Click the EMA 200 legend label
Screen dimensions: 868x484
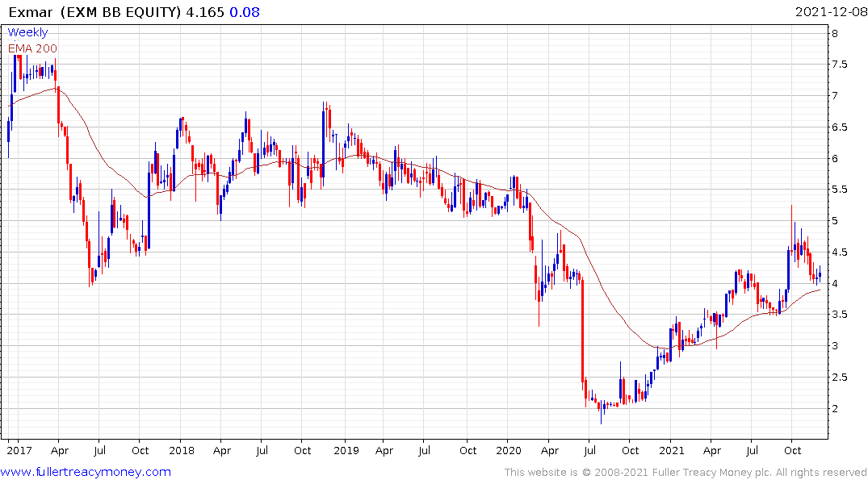32,48
